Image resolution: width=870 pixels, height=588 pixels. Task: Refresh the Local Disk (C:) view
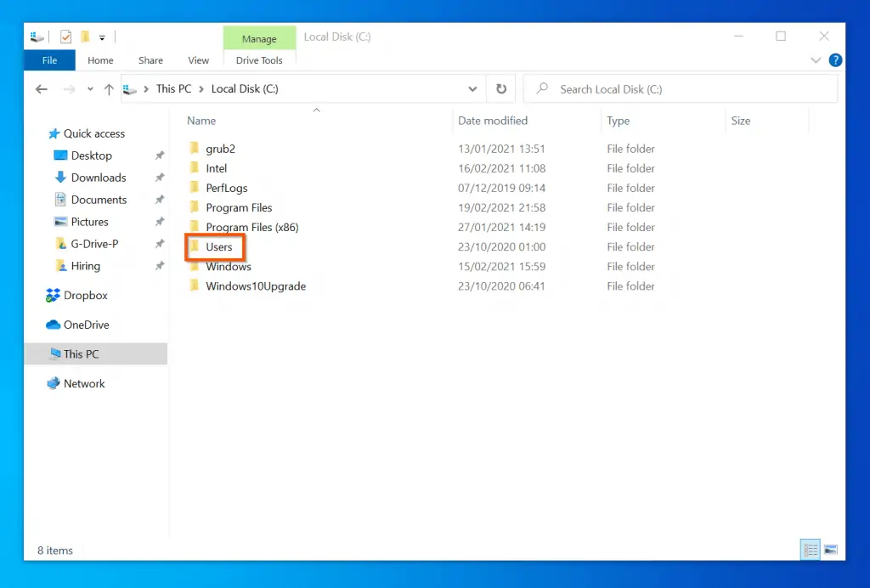click(501, 88)
